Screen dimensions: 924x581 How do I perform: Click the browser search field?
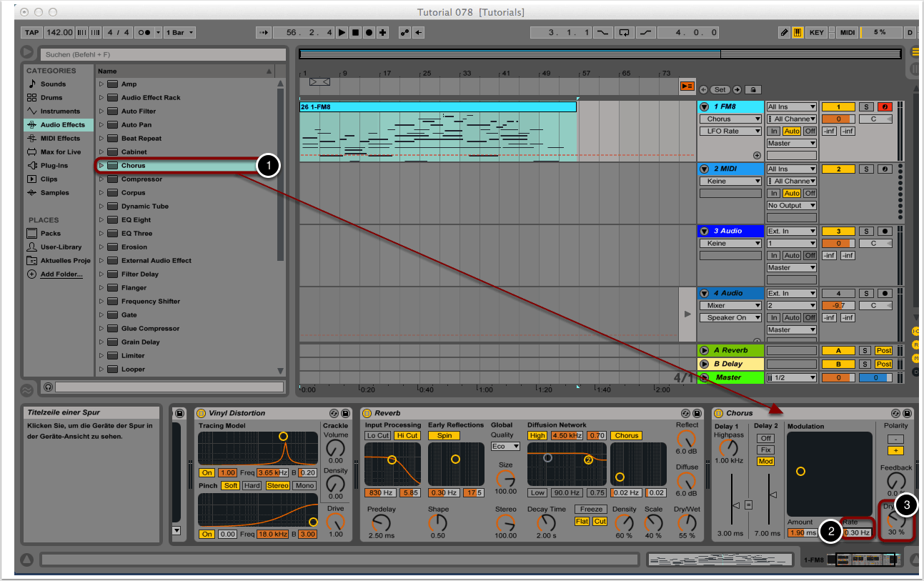tap(163, 54)
